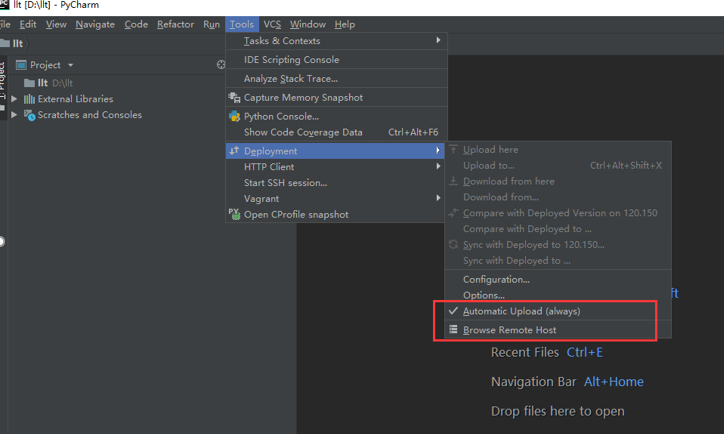Select Analyze Stack Trace
724x434 pixels.
[336, 78]
